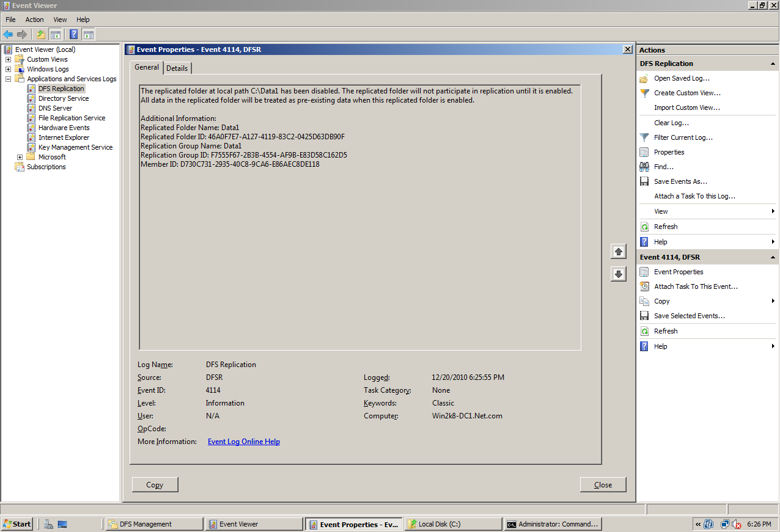Select File Replication Service log

coord(72,118)
